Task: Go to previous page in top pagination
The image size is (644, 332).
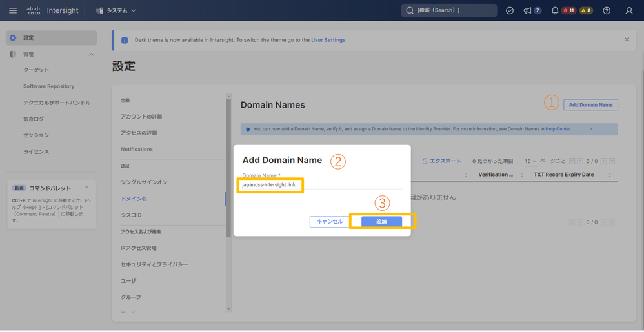Action: (580, 161)
